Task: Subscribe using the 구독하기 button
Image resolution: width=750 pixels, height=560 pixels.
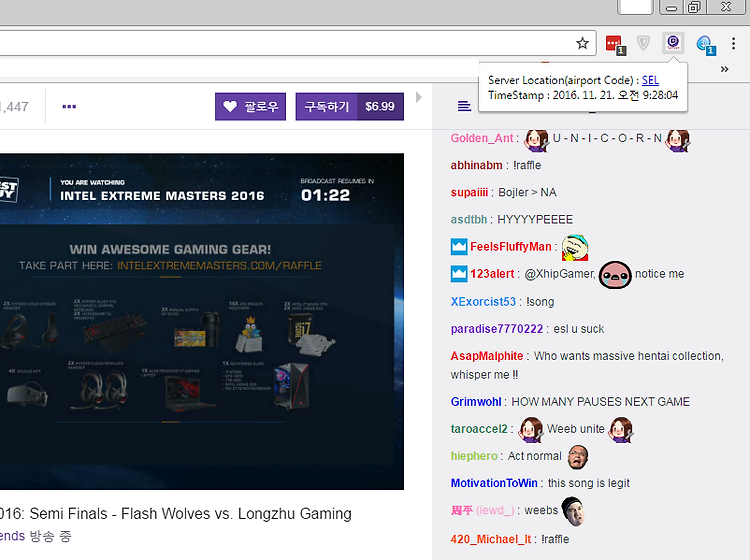Action: (x=326, y=106)
